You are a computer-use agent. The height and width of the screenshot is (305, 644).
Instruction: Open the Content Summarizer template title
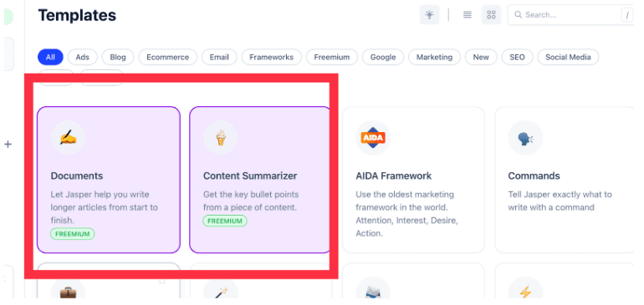(x=250, y=175)
